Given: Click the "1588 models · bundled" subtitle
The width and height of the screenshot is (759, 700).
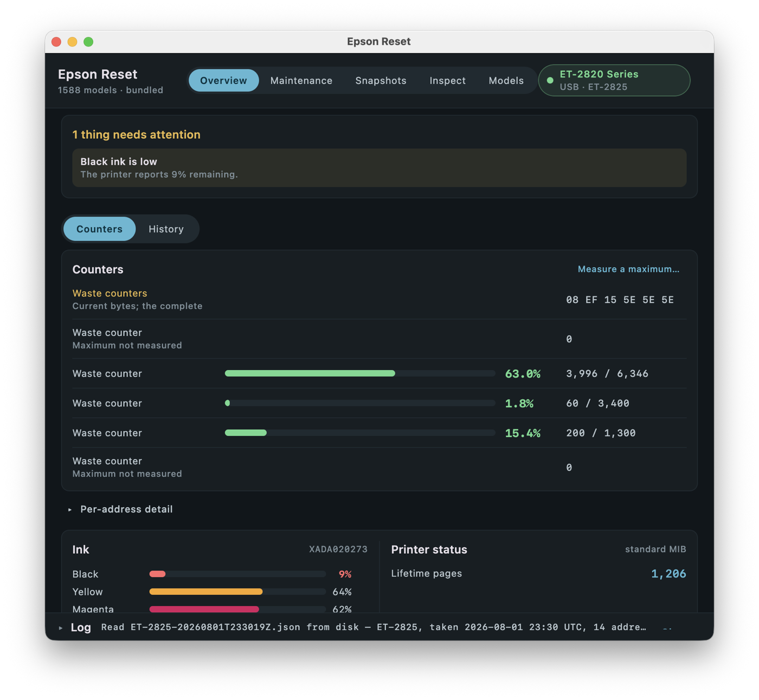Looking at the screenshot, I should [x=111, y=90].
